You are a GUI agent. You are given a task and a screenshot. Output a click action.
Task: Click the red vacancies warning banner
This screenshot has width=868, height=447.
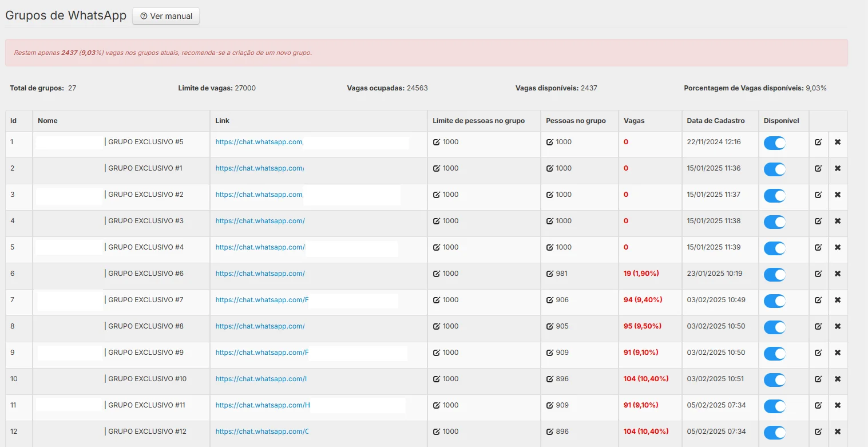[427, 53]
